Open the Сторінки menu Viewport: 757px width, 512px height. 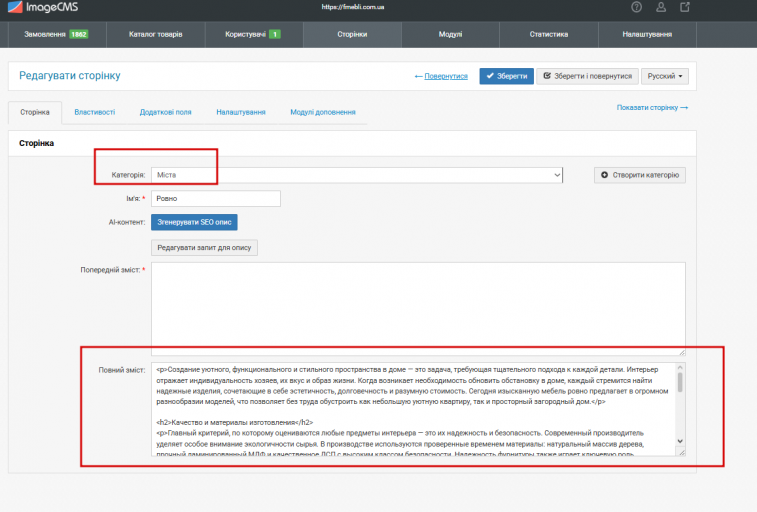pos(352,34)
